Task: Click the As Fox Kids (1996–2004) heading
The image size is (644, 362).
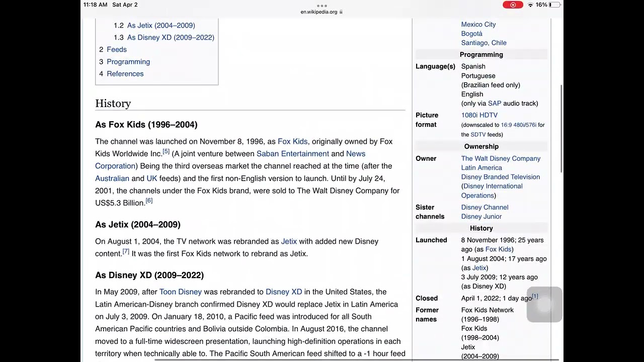Action: coord(146,124)
